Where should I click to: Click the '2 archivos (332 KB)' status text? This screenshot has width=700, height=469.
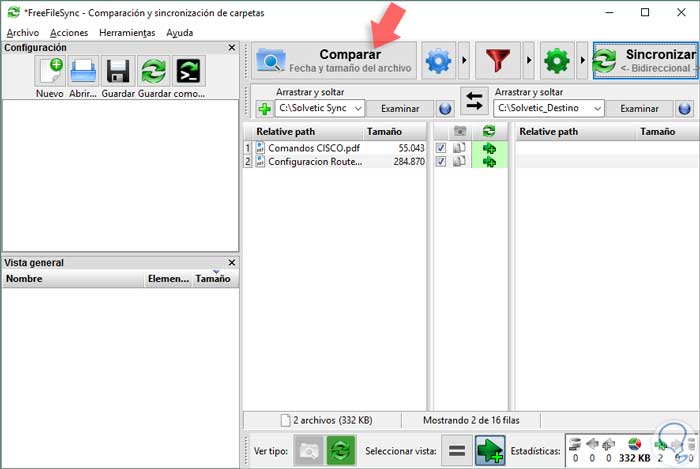(333, 420)
